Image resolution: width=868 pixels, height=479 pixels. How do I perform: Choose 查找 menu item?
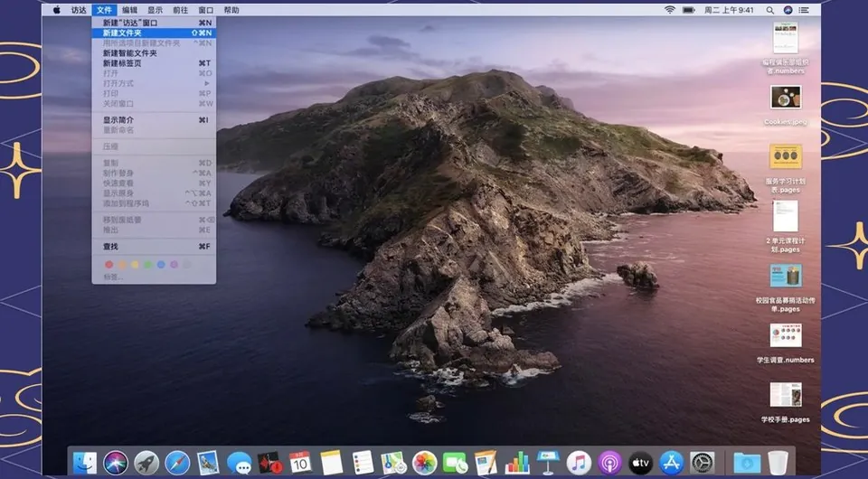coord(154,246)
